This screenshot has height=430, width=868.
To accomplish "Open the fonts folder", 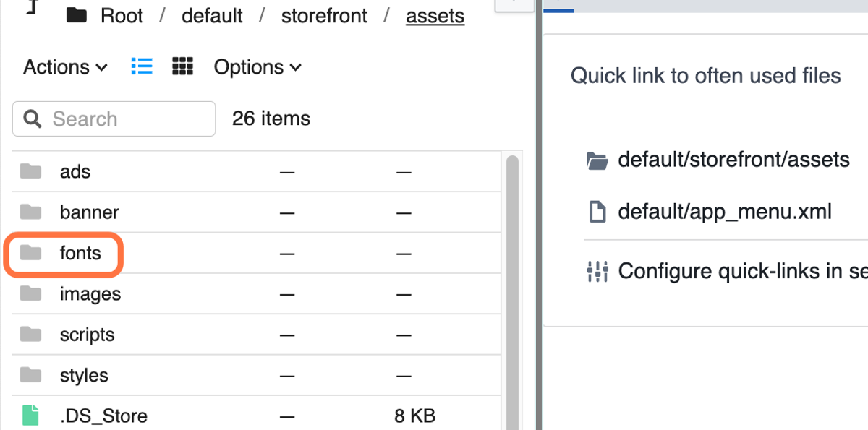I will click(80, 254).
